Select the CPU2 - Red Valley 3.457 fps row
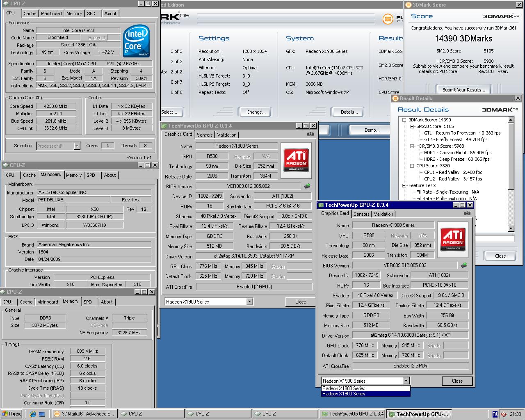 (453, 179)
